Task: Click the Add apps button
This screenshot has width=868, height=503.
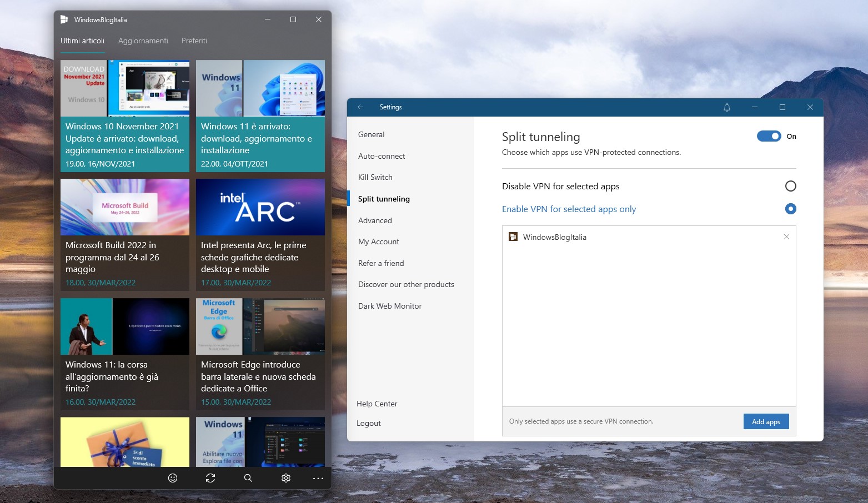Action: tap(766, 421)
